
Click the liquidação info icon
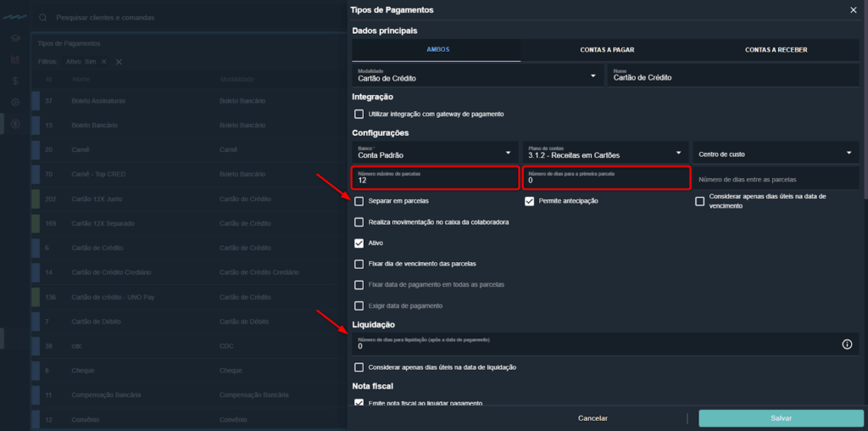(846, 344)
